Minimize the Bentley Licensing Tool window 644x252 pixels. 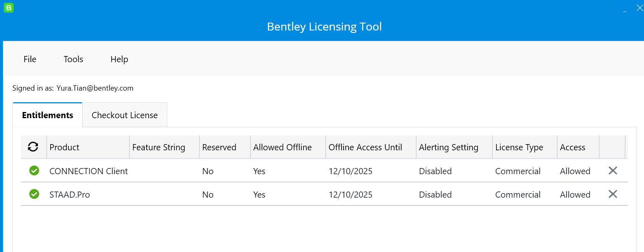pos(625,9)
